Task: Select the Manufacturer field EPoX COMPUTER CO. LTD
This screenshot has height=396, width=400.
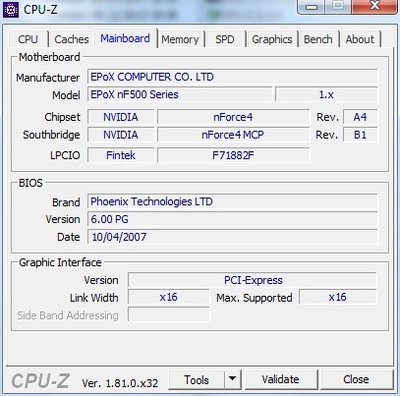Action: coord(232,77)
